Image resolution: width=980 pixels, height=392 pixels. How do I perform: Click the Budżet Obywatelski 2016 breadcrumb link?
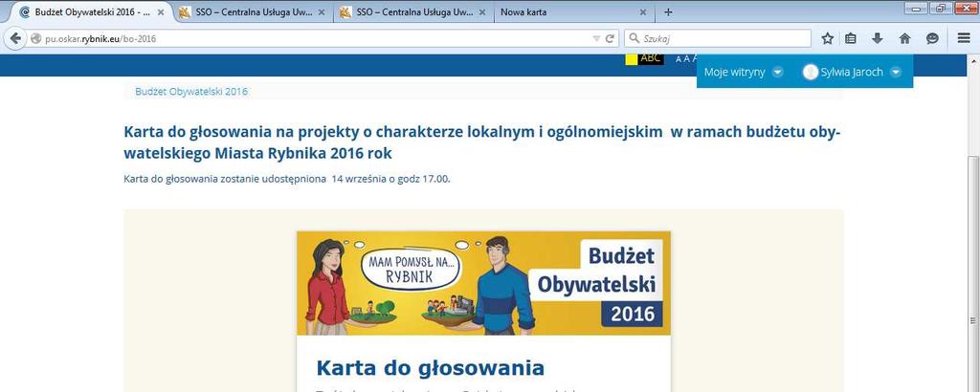point(191,91)
